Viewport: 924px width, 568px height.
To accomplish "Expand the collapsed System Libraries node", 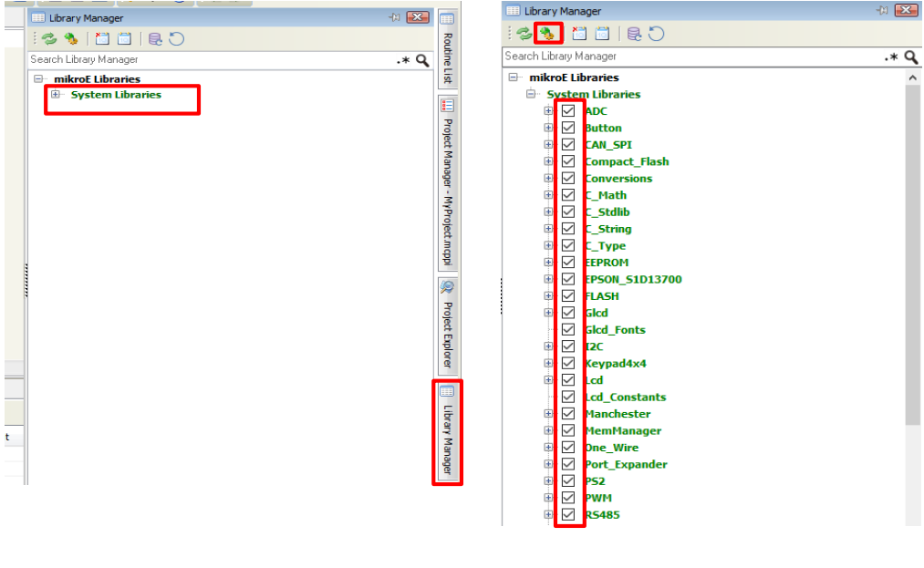I will coord(56,95).
